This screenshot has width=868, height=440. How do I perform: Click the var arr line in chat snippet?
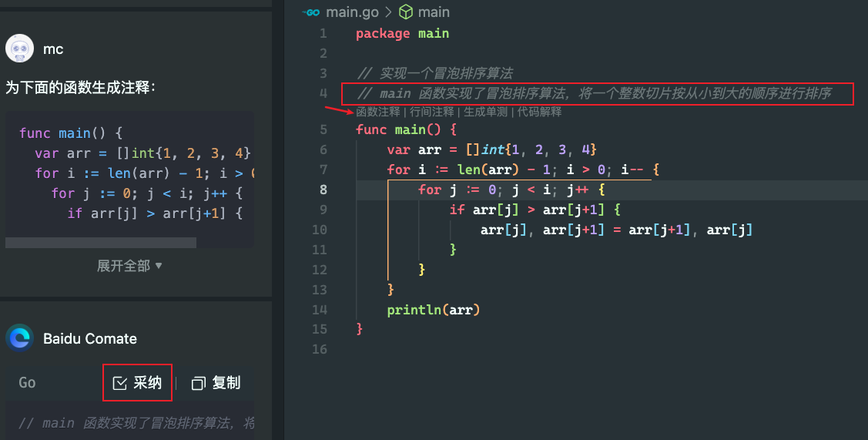[142, 153]
